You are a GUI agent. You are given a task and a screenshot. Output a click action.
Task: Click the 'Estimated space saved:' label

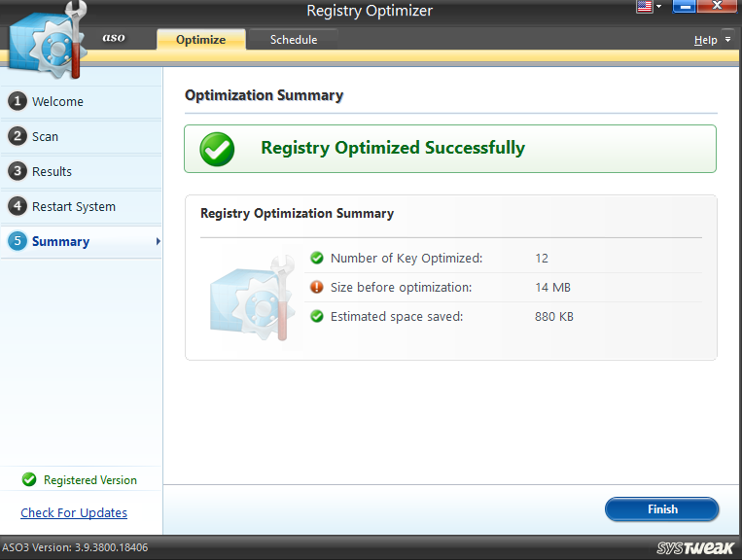(397, 316)
